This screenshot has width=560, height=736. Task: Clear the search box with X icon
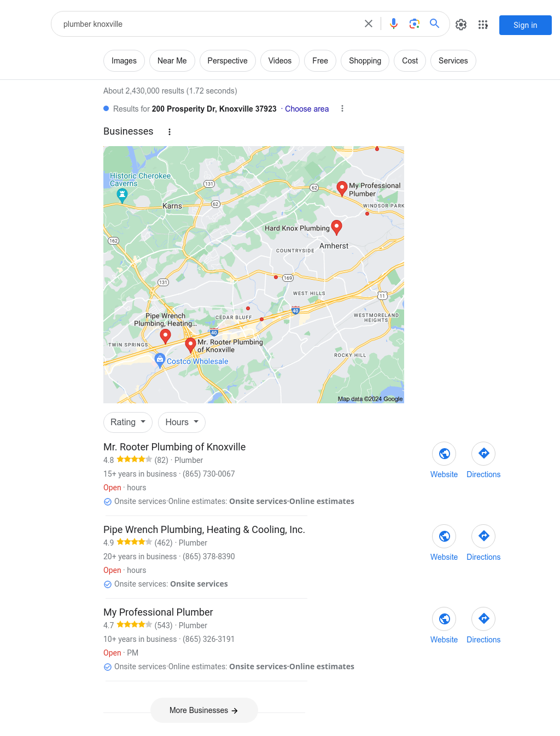pos(369,24)
